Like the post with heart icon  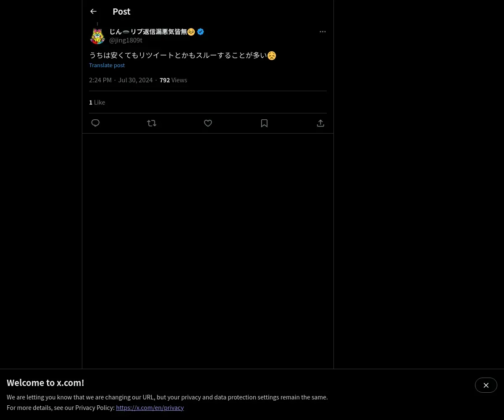[x=208, y=123]
